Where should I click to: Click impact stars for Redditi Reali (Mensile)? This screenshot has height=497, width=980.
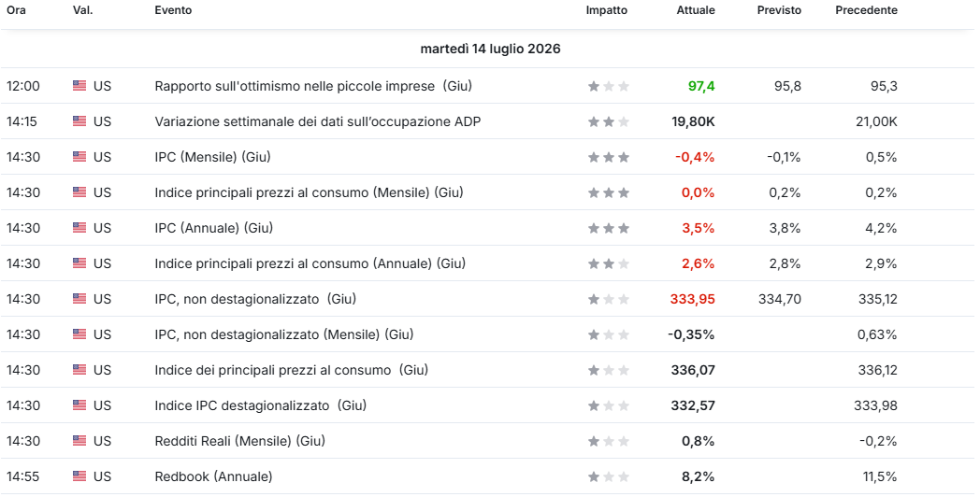609,442
